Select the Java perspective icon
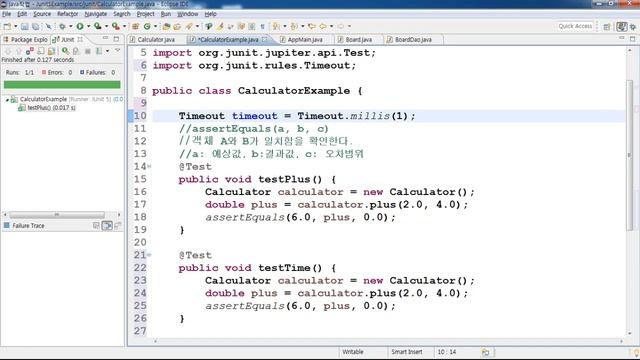The height and width of the screenshot is (360, 640). pos(621,27)
